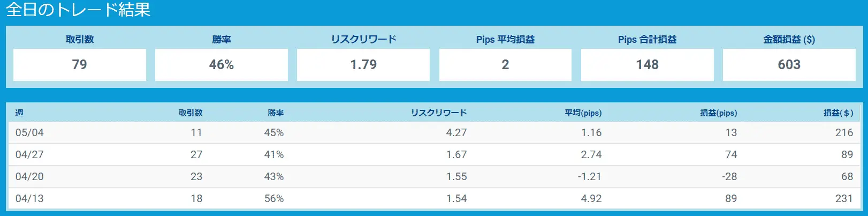
Task: Sort by 損益(pips) column header
Action: coord(719,113)
